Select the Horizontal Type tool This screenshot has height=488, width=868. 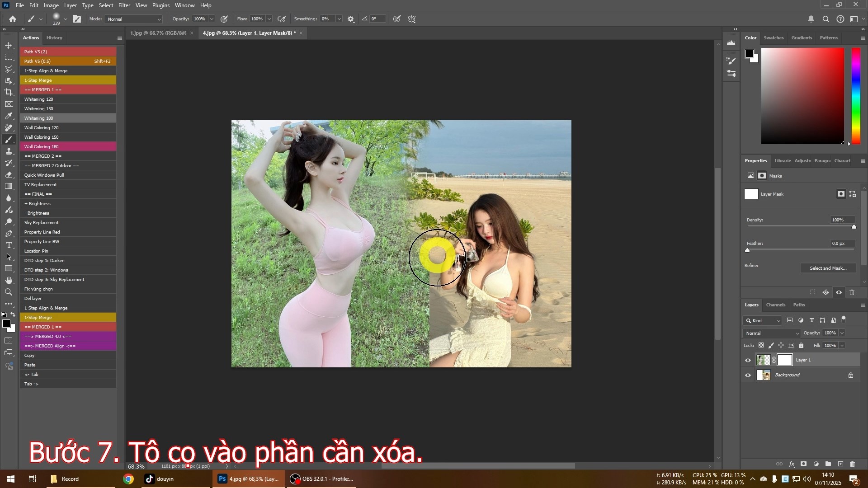(9, 245)
